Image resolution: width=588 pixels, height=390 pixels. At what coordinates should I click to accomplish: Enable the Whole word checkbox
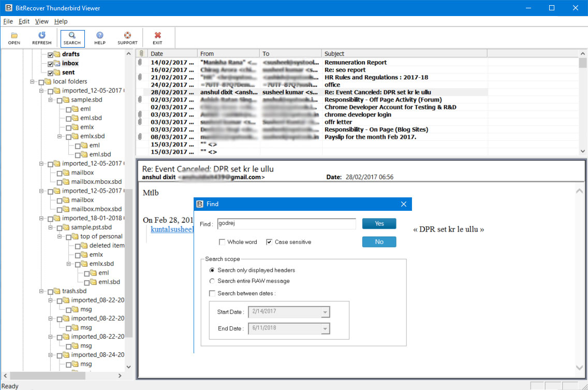pos(222,242)
